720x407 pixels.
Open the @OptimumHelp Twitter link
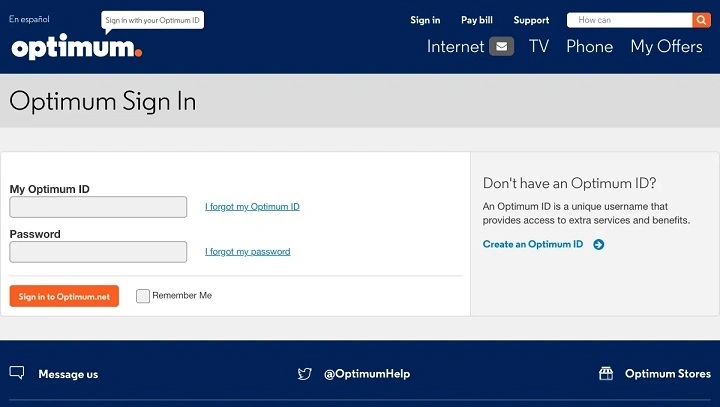pos(367,374)
